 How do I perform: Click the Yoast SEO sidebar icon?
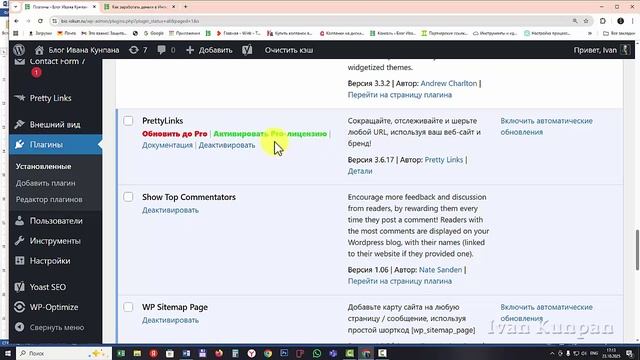tap(19, 287)
